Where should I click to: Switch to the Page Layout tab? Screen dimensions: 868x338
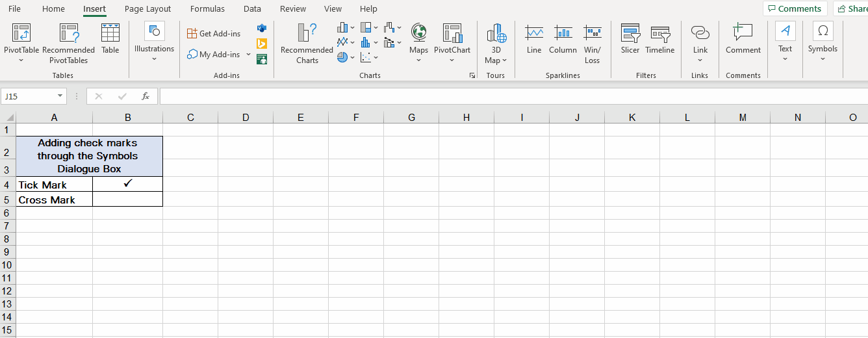(148, 8)
